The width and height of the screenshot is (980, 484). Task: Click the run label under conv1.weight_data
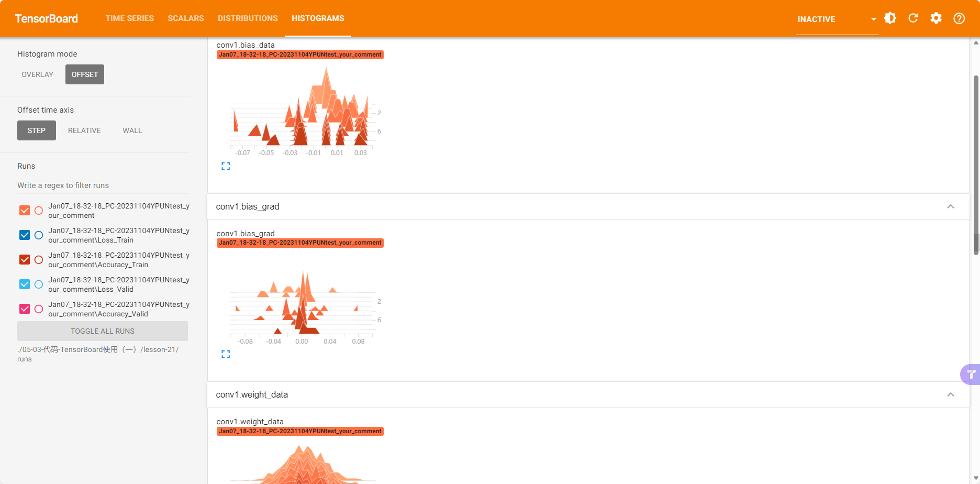click(300, 431)
